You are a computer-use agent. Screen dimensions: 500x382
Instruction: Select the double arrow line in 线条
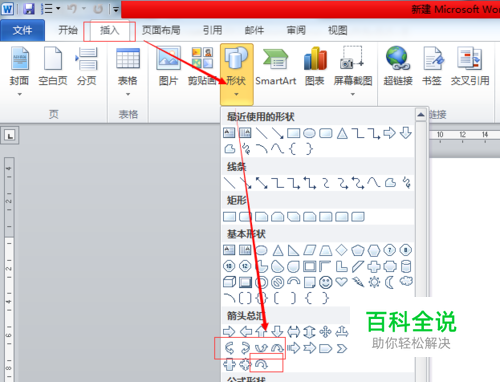coord(261,183)
